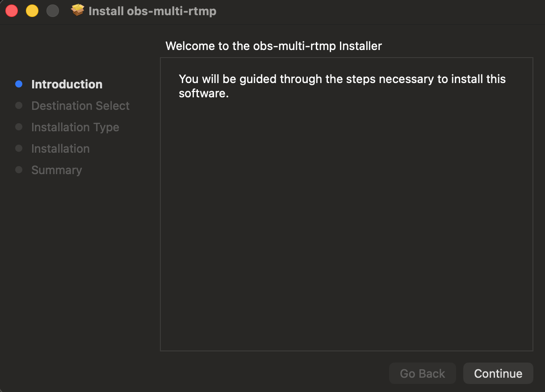
Task: Click the bullet beside Summary
Action: click(19, 170)
